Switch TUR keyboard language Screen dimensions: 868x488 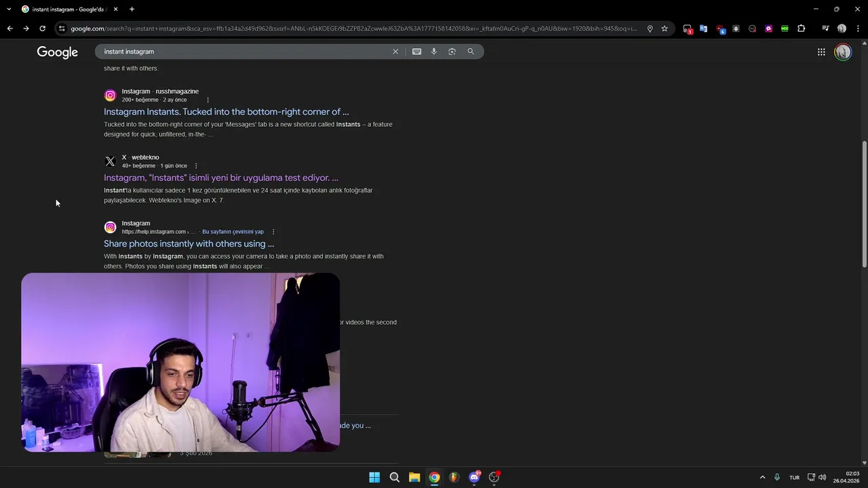794,477
